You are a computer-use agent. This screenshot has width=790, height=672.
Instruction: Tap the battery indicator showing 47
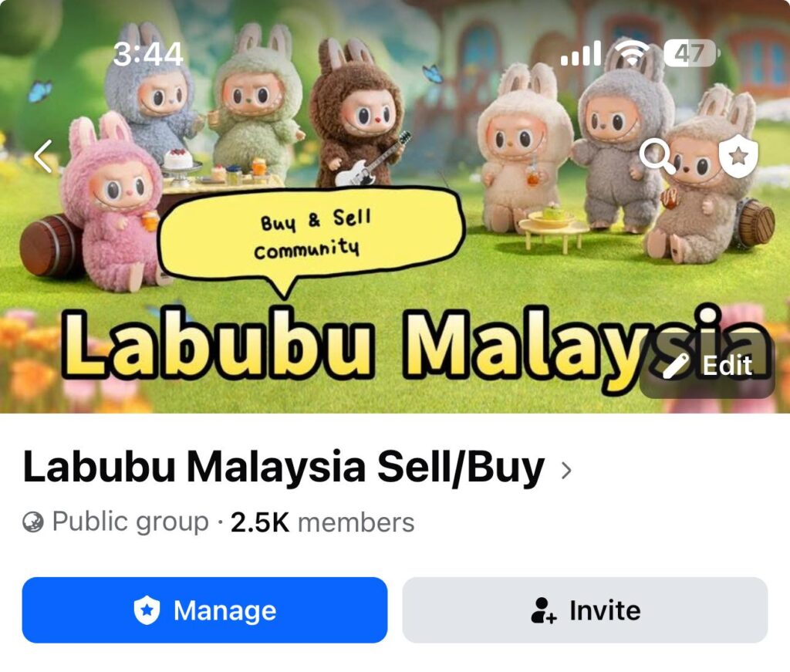click(x=692, y=53)
